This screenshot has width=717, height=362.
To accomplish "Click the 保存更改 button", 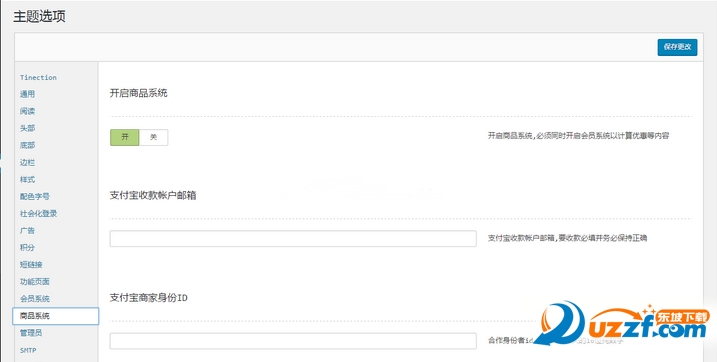I will pyautogui.click(x=677, y=47).
